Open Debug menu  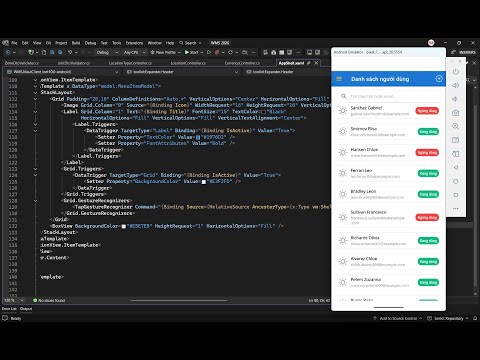[90, 43]
